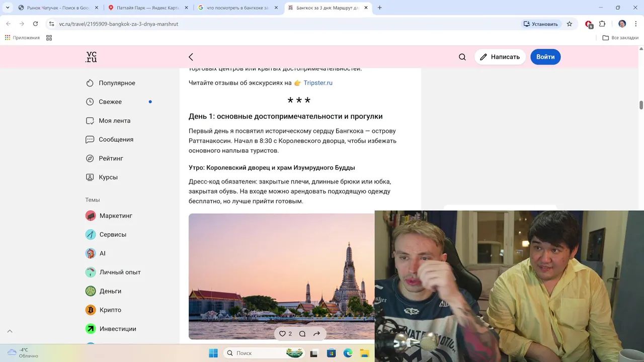
Task: Select the Сервисы topic
Action: [106, 234]
